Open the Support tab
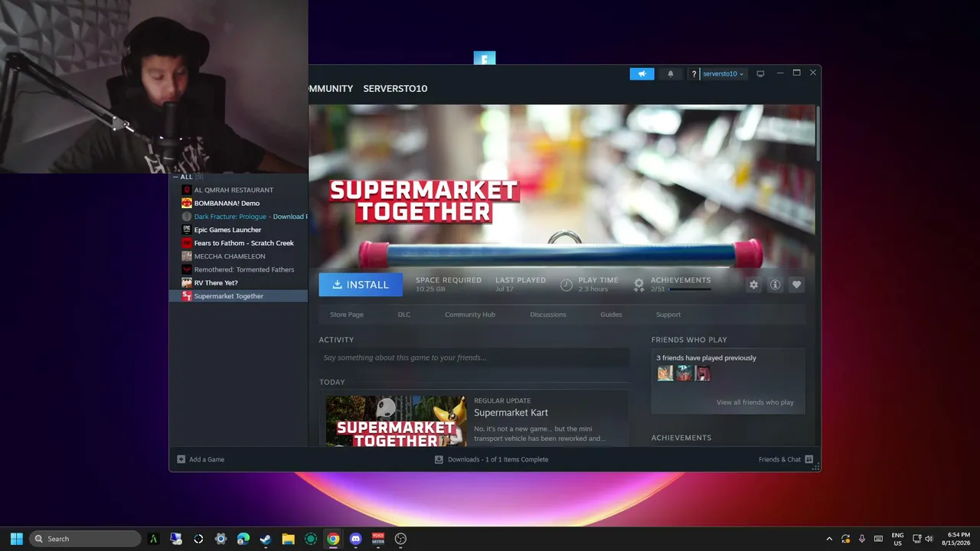980x551 pixels. coord(668,315)
